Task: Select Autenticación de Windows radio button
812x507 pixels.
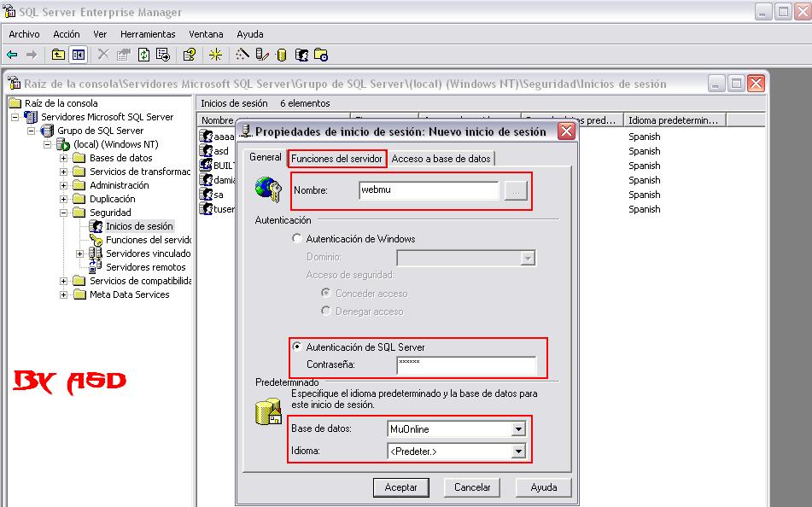Action: [297, 238]
